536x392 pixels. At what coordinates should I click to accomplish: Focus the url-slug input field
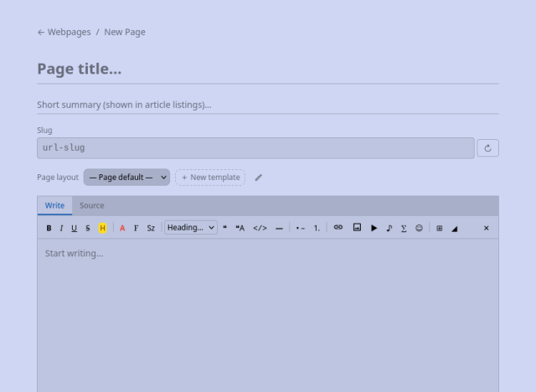255,148
